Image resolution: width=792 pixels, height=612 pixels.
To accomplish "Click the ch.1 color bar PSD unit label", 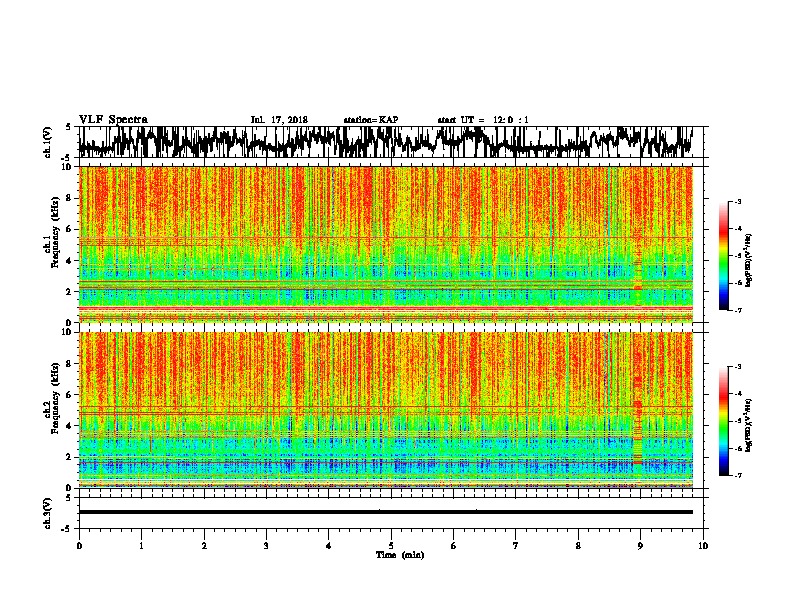I will (749, 260).
